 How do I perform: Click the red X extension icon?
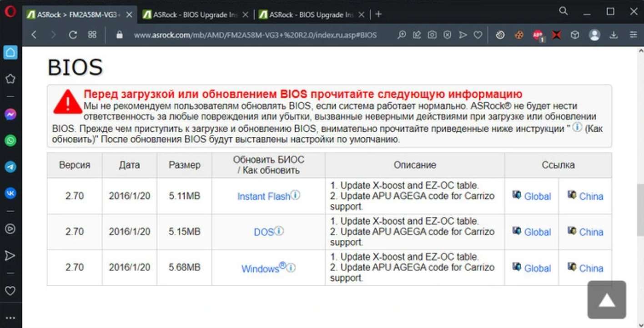click(556, 35)
